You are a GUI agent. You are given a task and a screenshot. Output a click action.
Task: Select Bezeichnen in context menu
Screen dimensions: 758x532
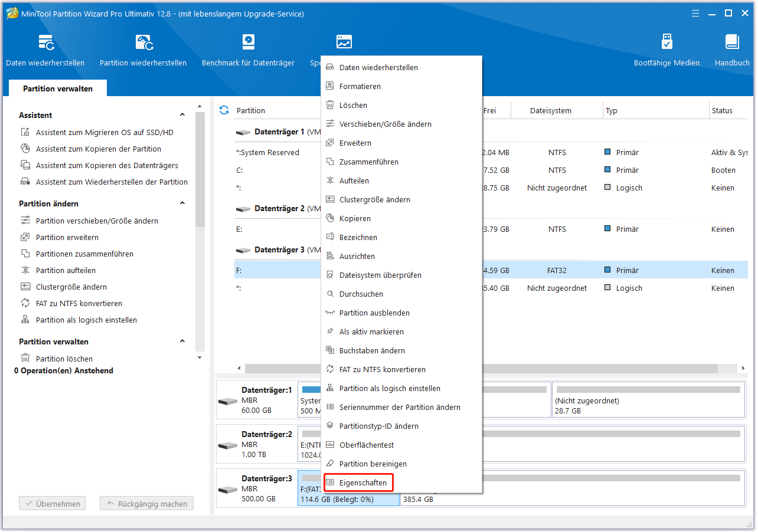(401, 238)
